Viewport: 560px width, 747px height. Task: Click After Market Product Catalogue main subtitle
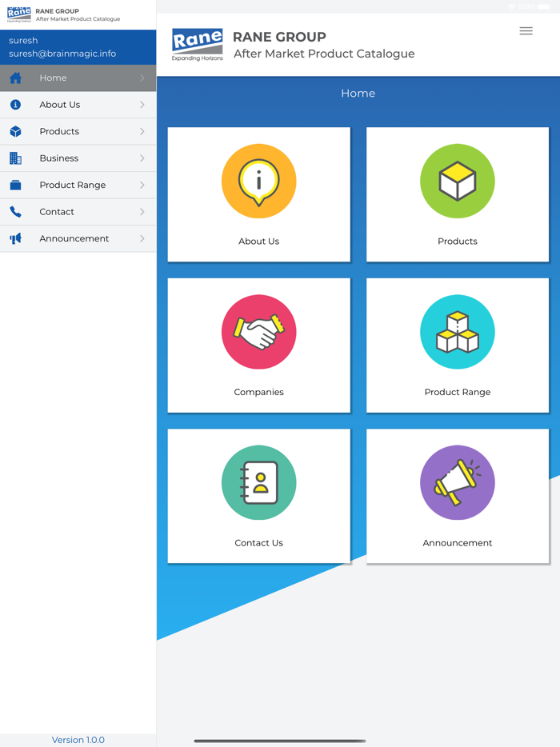point(324,54)
